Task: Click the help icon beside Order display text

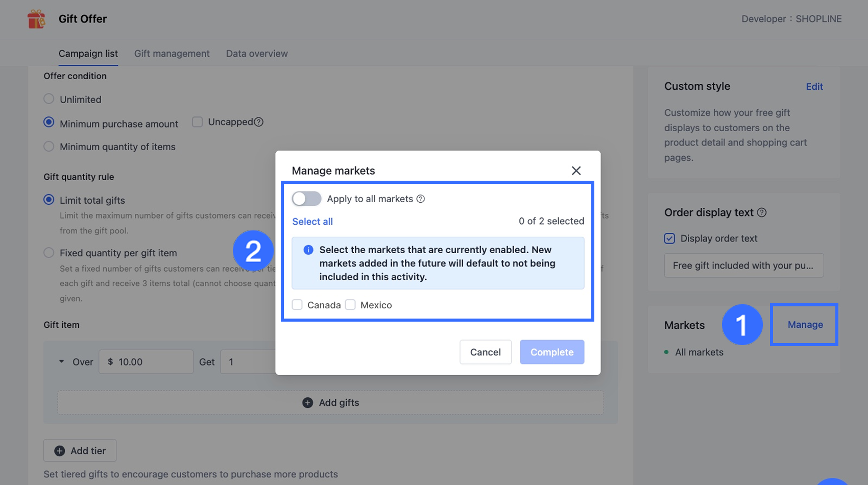Action: pos(762,213)
